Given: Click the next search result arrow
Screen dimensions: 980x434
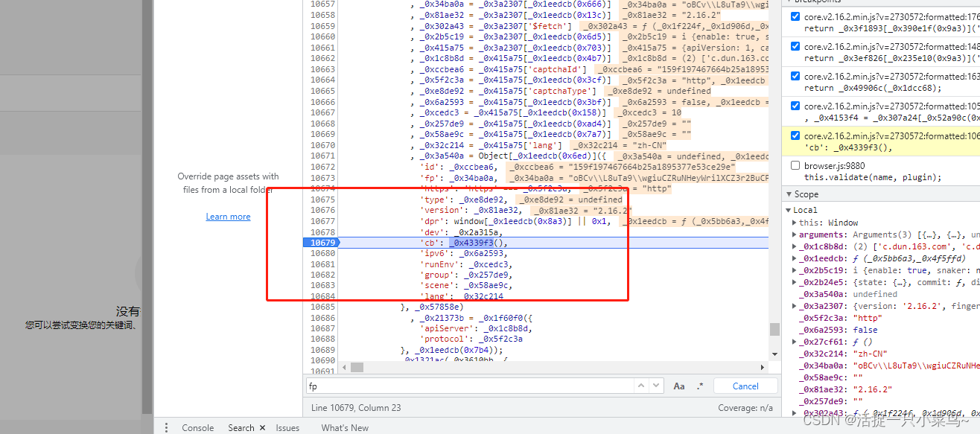Looking at the screenshot, I should [655, 386].
